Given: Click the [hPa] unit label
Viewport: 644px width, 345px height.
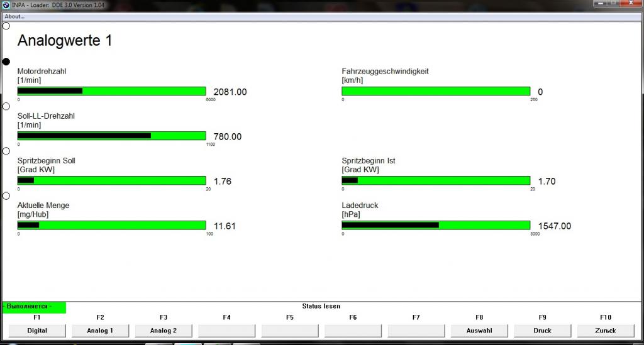Looking at the screenshot, I should coord(351,214).
